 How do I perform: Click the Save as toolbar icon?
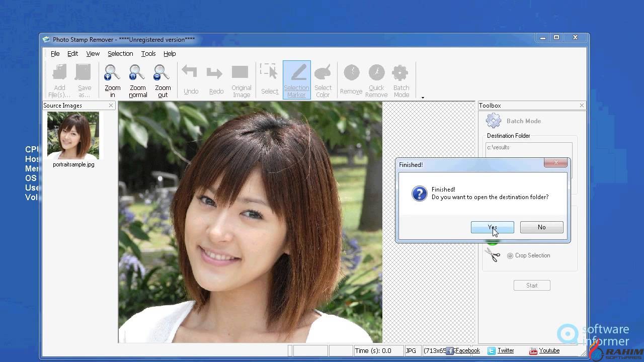[x=83, y=72]
